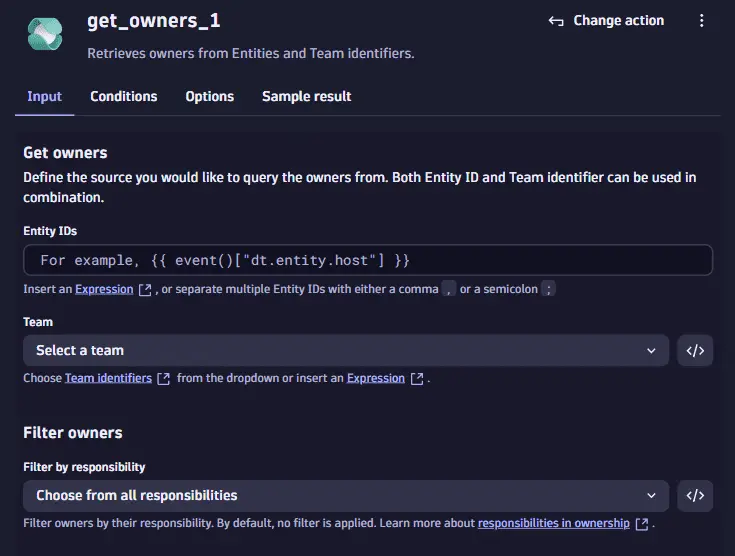Open the Choose from all responsibilities dropdown
This screenshot has height=556, width=735.
click(345, 495)
